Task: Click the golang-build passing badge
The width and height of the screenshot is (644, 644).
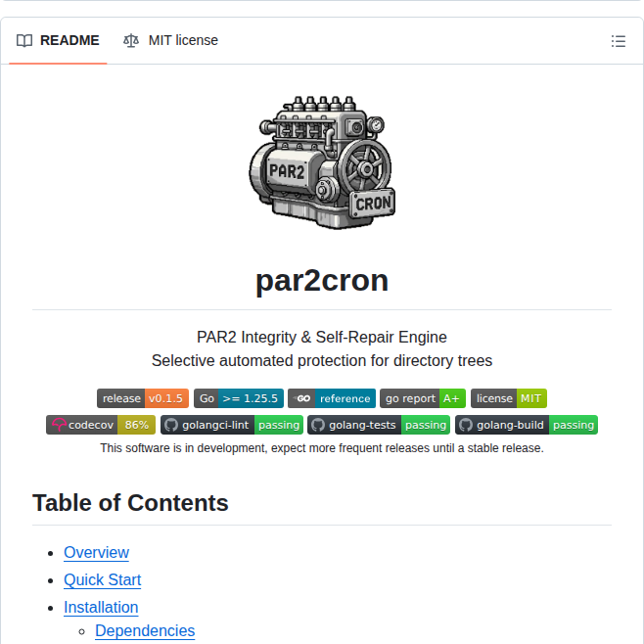Action: [x=526, y=425]
